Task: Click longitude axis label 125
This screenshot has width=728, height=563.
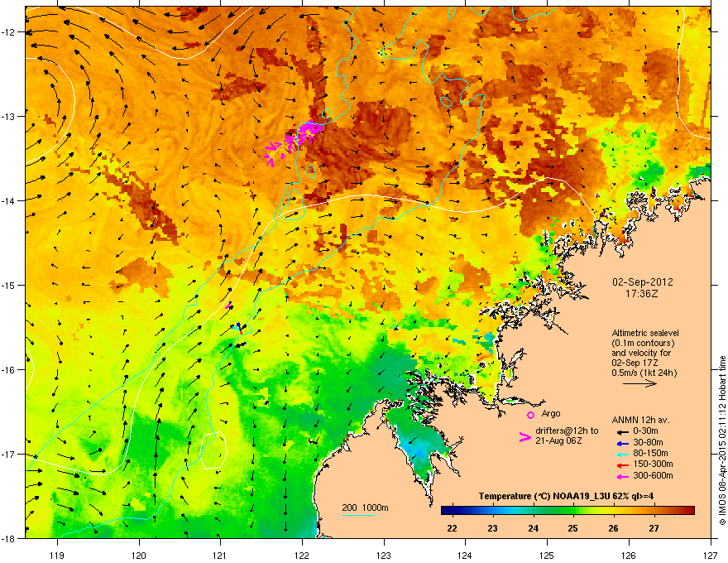Action: coord(547,555)
